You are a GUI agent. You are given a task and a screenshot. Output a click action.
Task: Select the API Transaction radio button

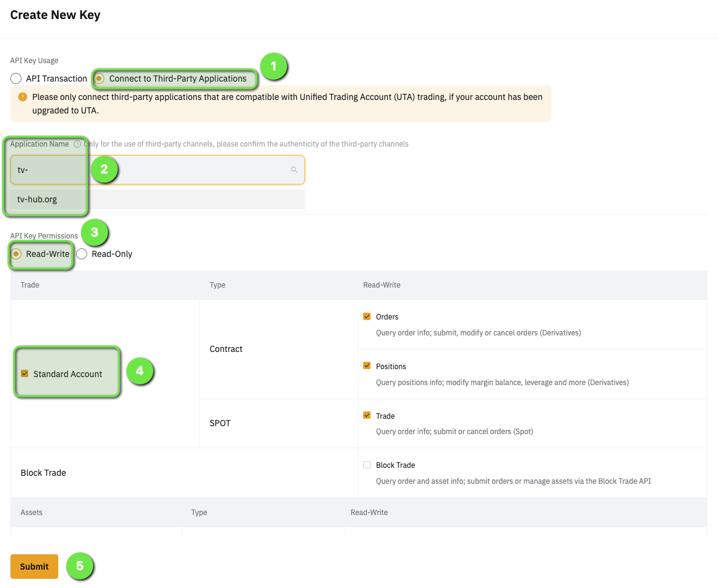(16, 78)
